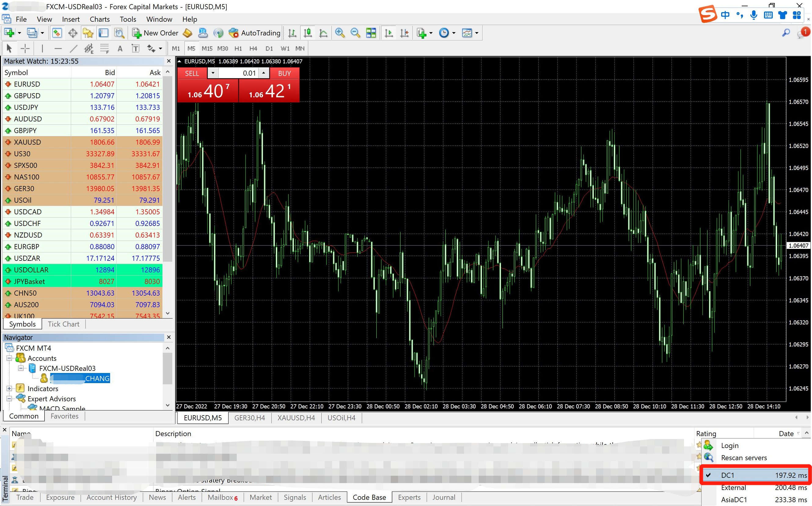Click the Tile Windows icon
Image resolution: width=812 pixels, height=506 pixels.
(371, 33)
